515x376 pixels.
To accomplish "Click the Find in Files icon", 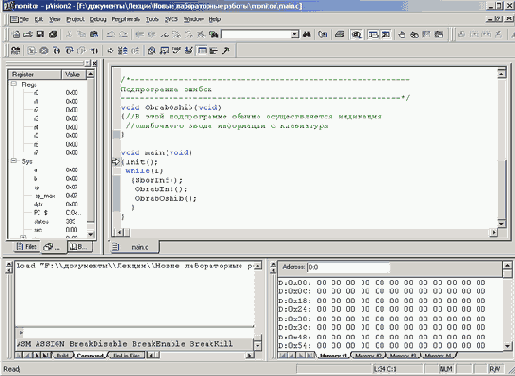I will 213,34.
